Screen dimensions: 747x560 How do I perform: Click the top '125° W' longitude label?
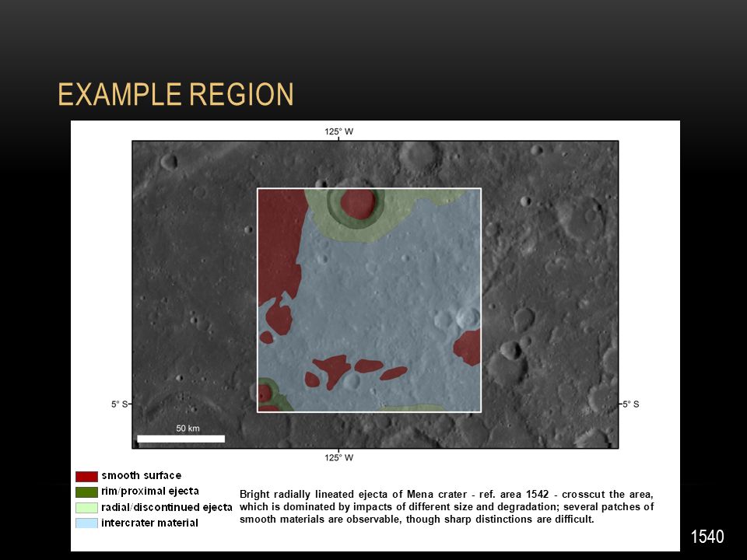point(339,132)
